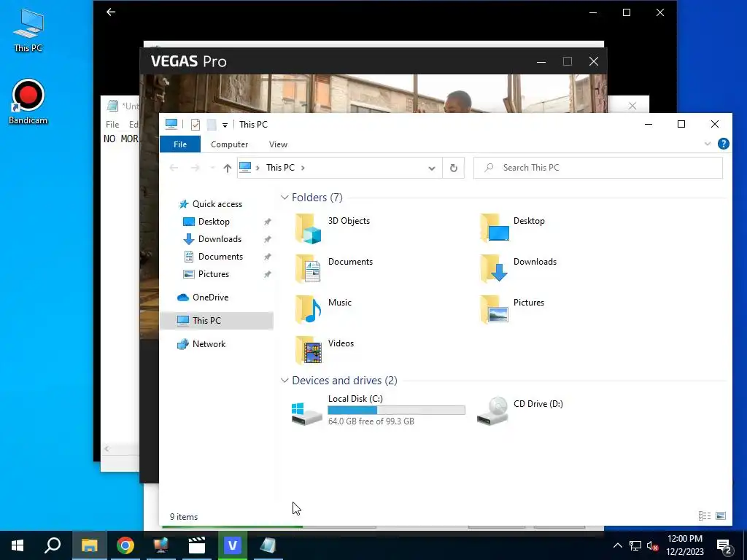This screenshot has height=560, width=747.
Task: Click the back arrow in the black window
Action: (x=111, y=12)
